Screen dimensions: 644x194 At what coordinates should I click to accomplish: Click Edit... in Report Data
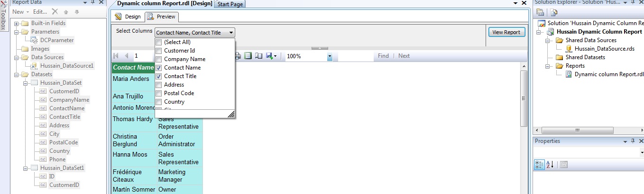pyautogui.click(x=40, y=12)
